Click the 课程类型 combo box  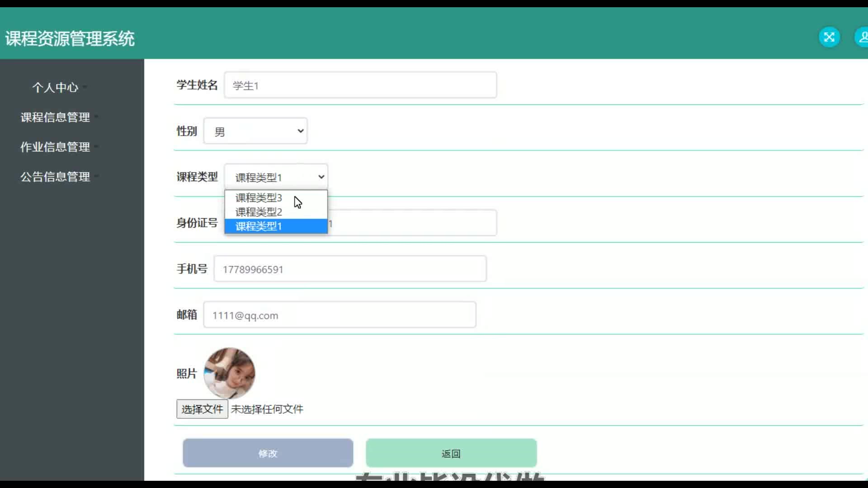click(276, 177)
